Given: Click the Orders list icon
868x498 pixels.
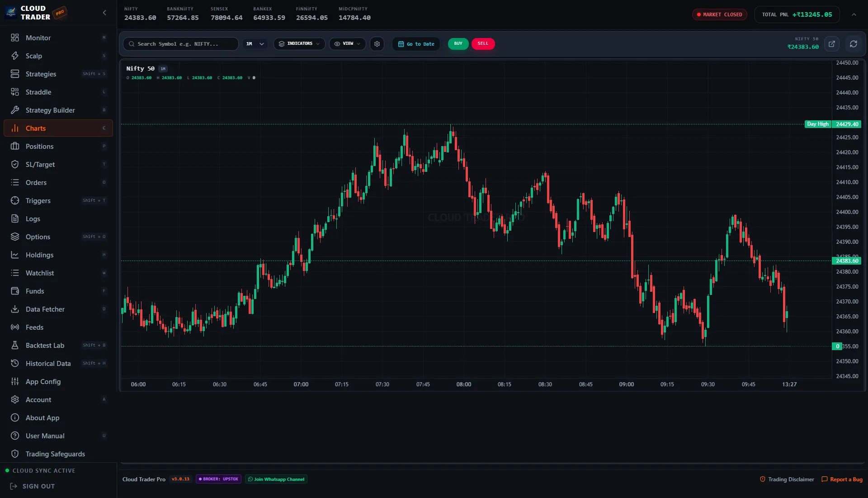Looking at the screenshot, I should coord(15,182).
